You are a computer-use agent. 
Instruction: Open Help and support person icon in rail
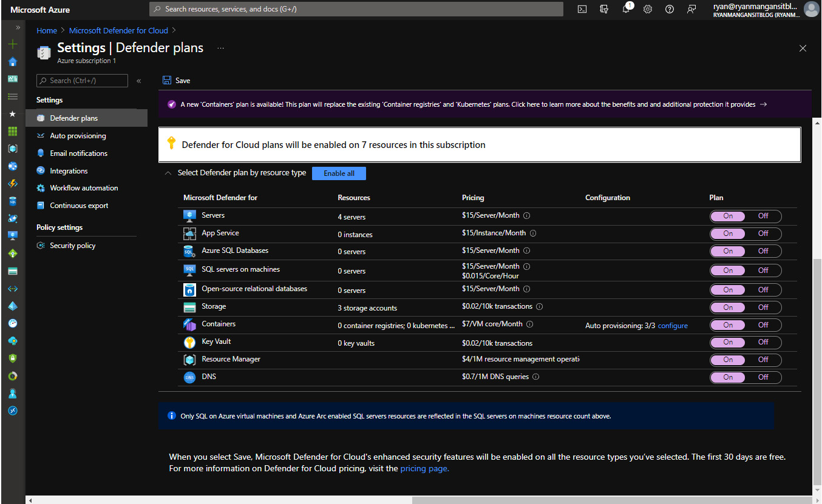point(13,394)
